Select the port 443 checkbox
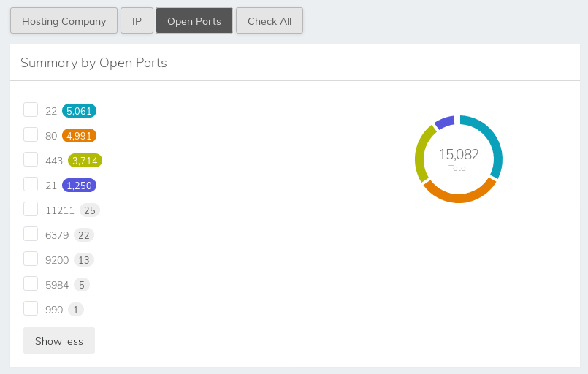 31,159
